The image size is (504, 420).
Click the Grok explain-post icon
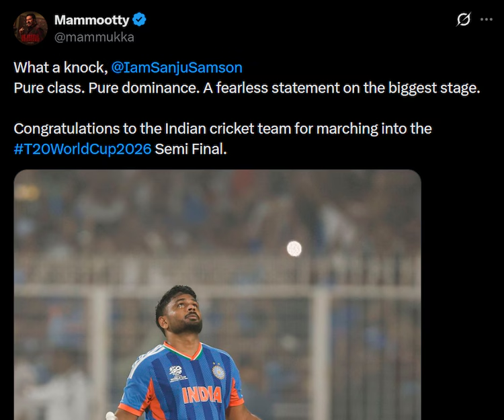coord(464,19)
